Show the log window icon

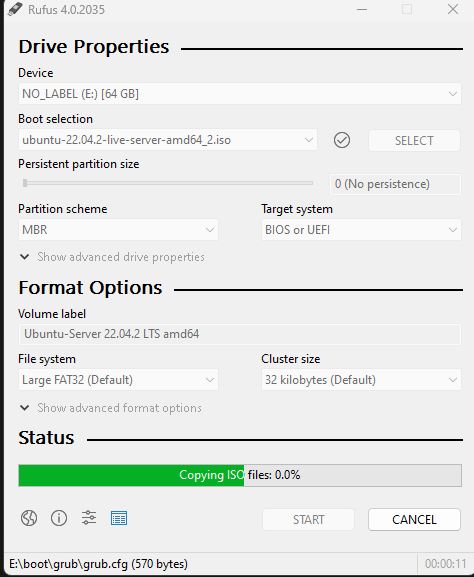pyautogui.click(x=119, y=518)
